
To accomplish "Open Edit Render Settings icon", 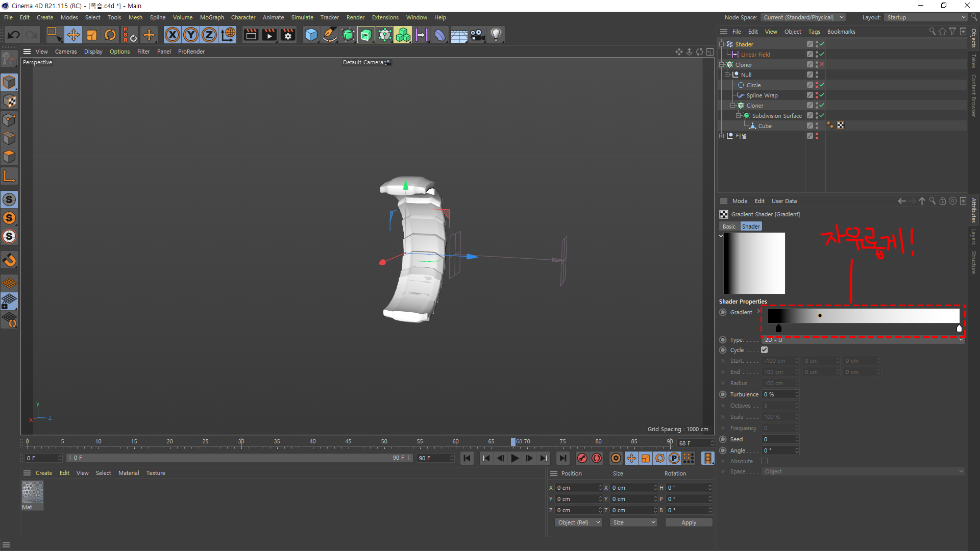I will coord(288,35).
